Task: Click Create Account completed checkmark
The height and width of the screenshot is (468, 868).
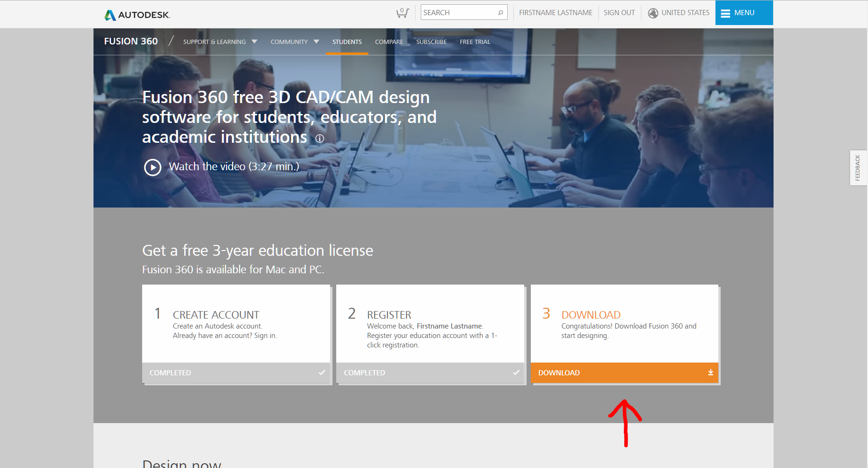Action: coord(322,373)
